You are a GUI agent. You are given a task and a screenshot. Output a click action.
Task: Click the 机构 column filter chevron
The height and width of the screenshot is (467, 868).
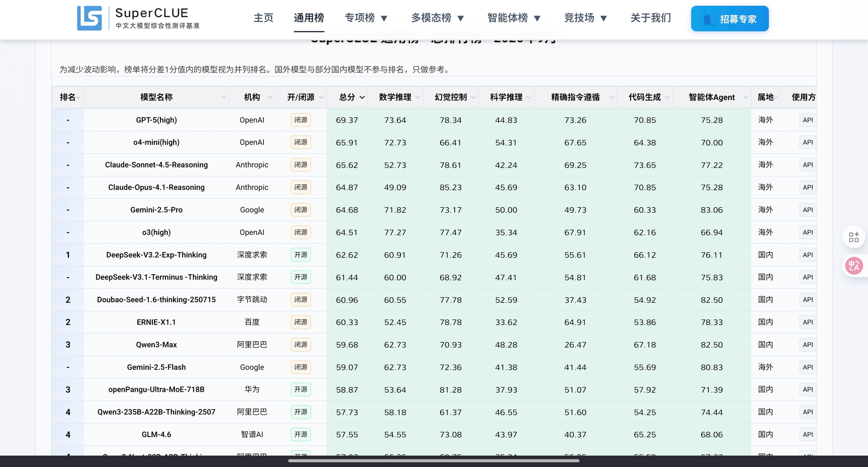pyautogui.click(x=269, y=97)
